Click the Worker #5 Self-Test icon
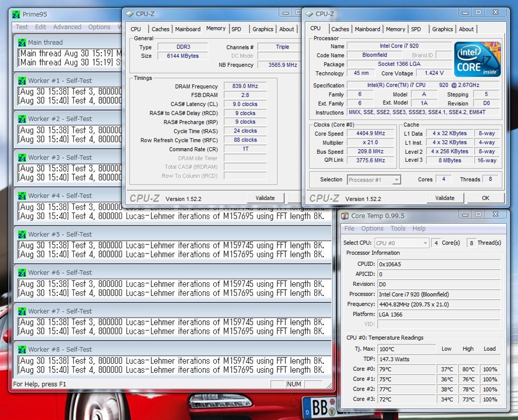This screenshot has height=420, width=518. point(22,234)
